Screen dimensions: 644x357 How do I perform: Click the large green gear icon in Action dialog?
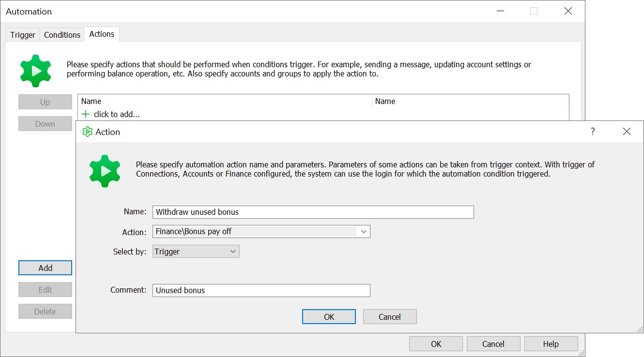coord(105,171)
